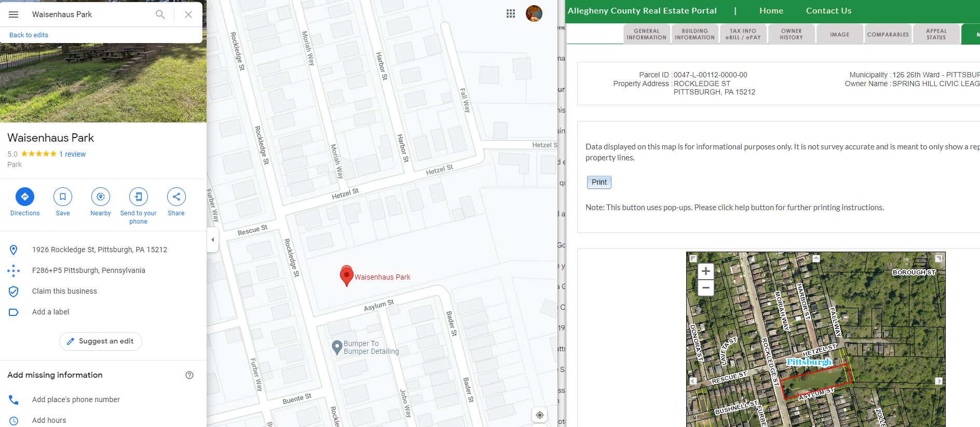
Task: Click the Waisenhaus Park red map pin
Action: point(346,276)
